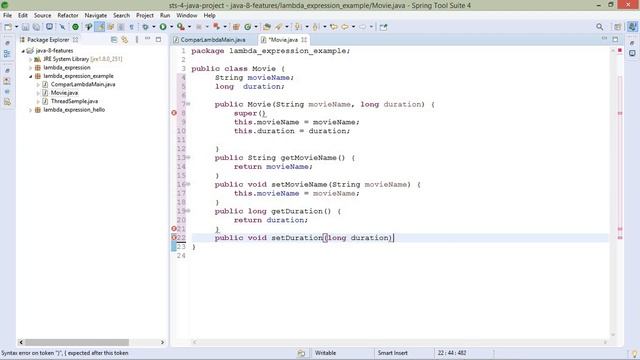Click the Outline icon in left sidebar
Image resolution: width=640 pixels, height=360 pixels.
tap(7, 54)
